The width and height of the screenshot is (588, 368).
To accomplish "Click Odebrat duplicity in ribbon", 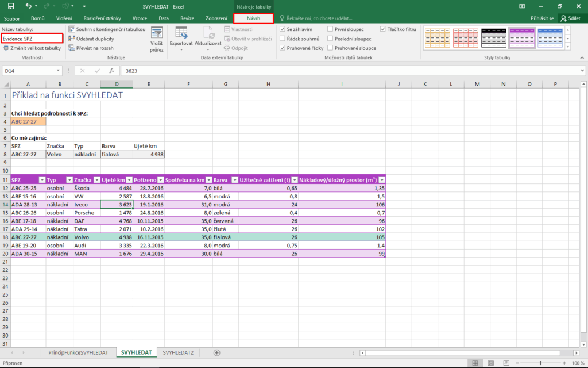I will pos(95,39).
